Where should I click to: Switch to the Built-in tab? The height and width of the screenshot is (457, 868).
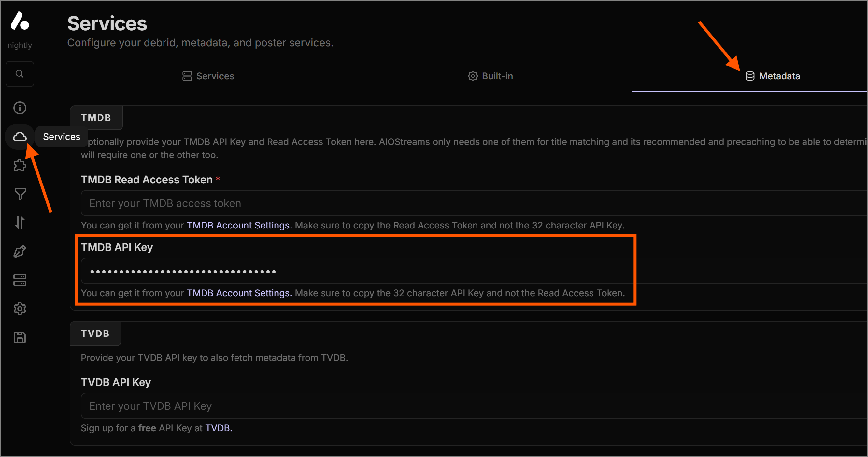point(490,76)
